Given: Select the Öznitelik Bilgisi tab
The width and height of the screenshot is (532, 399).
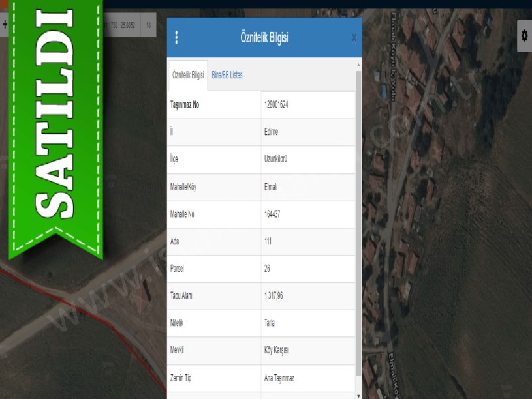Looking at the screenshot, I should point(188,75).
